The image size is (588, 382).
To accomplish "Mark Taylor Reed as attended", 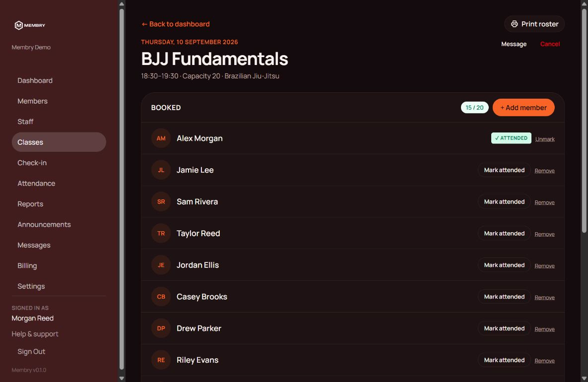I will pyautogui.click(x=504, y=233).
